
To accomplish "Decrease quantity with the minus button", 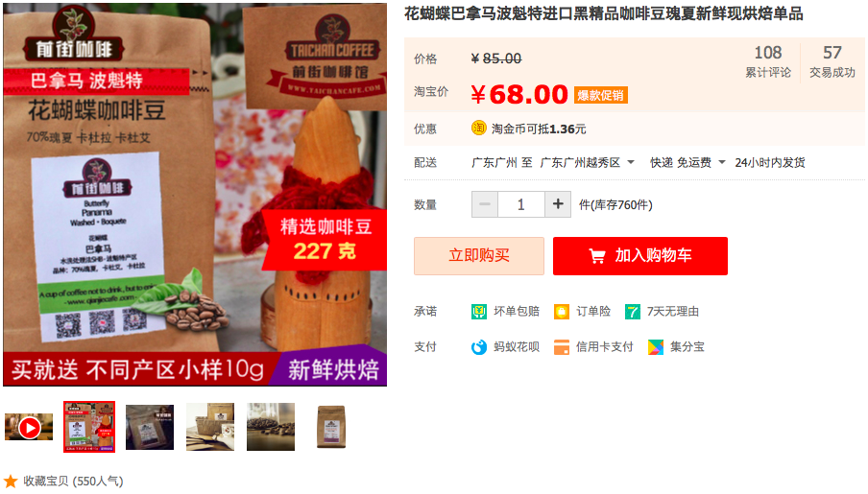I will [485, 204].
